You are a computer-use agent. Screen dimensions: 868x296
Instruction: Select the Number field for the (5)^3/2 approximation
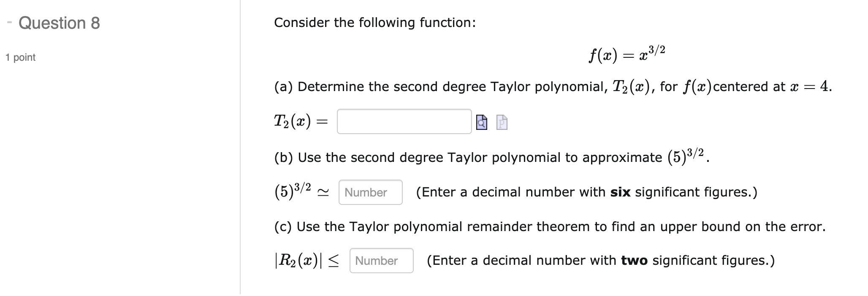click(x=370, y=192)
